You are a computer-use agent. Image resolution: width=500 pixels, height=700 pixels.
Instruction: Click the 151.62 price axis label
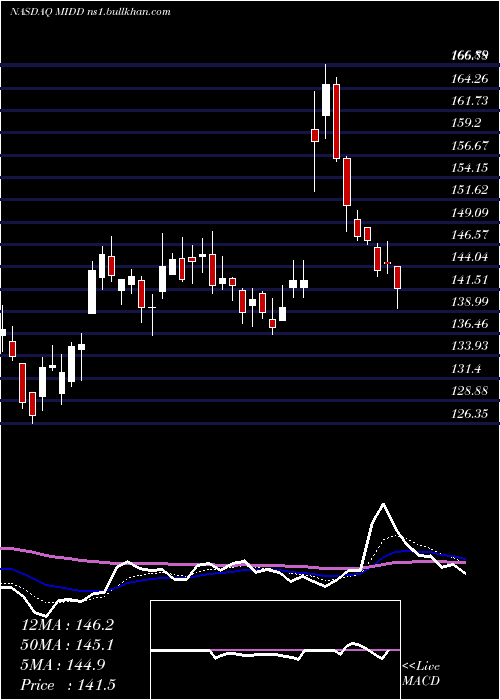click(x=469, y=190)
